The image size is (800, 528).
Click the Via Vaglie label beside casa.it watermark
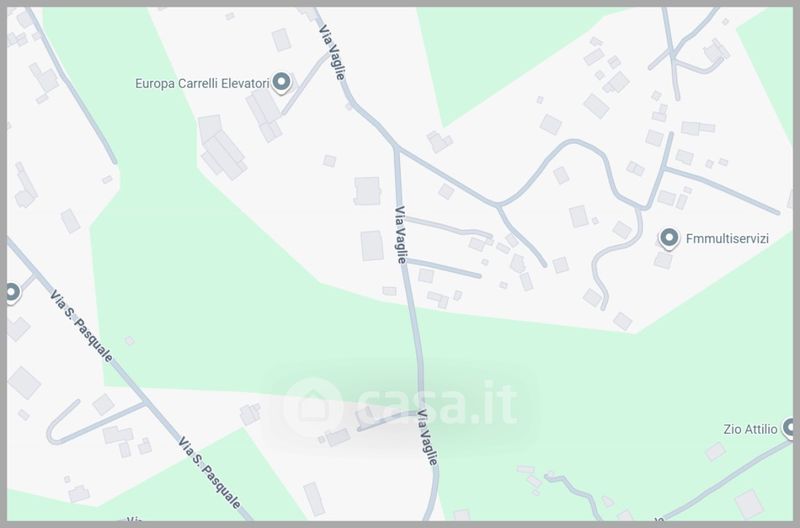pyautogui.click(x=428, y=437)
